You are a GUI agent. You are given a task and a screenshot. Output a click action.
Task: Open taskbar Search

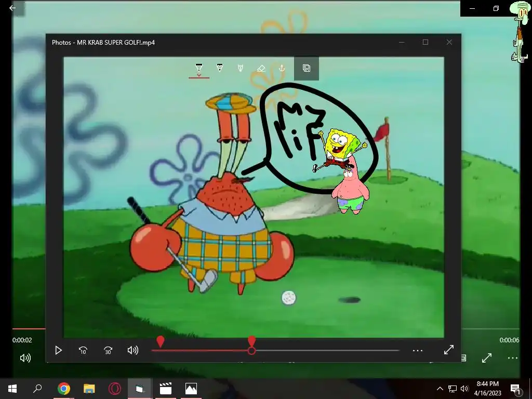tap(37, 389)
